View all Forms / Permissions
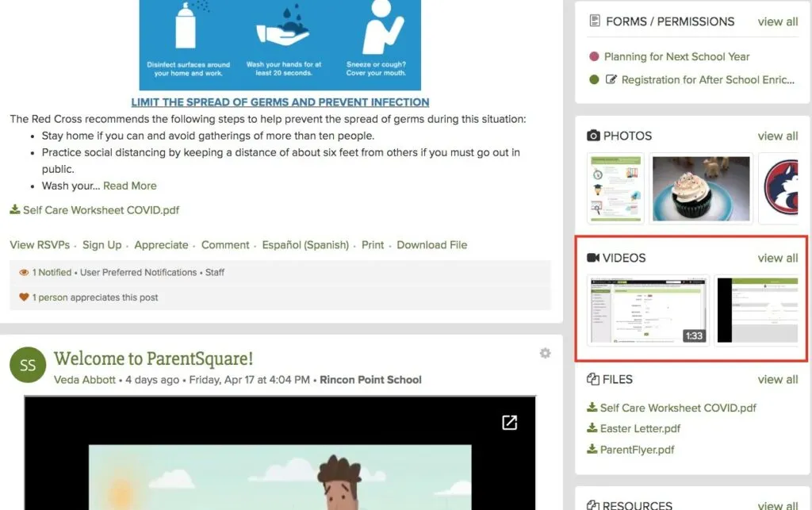The width and height of the screenshot is (812, 510). [777, 21]
